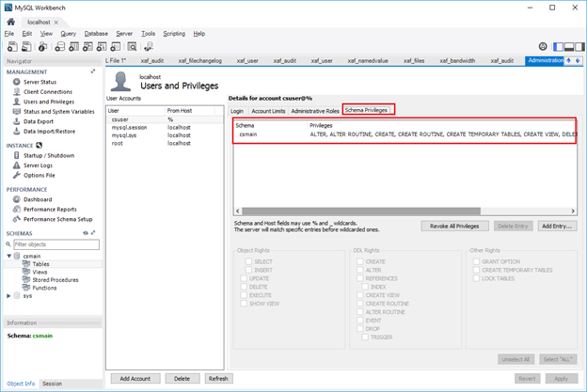
Task: Open preferences gear icon at top right
Action: (543, 46)
